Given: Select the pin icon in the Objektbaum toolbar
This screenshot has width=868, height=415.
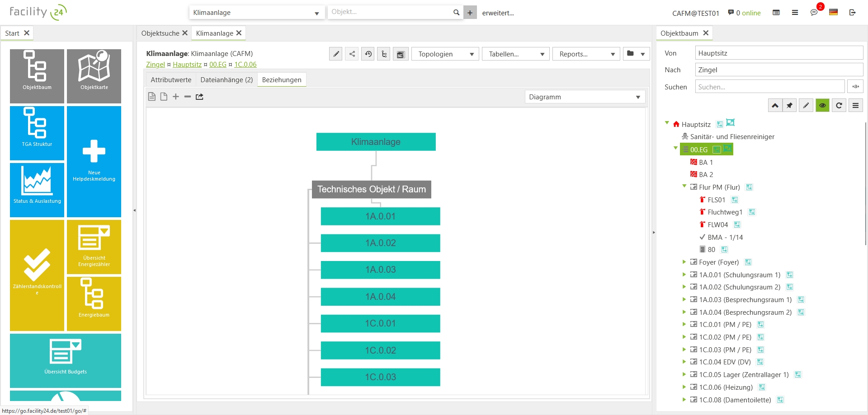Looking at the screenshot, I should 790,105.
